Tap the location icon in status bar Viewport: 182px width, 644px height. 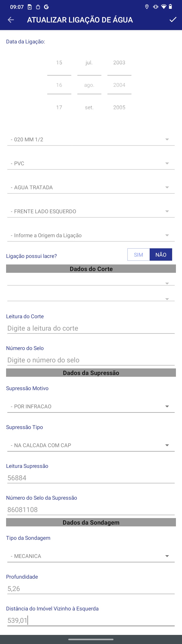click(x=147, y=7)
